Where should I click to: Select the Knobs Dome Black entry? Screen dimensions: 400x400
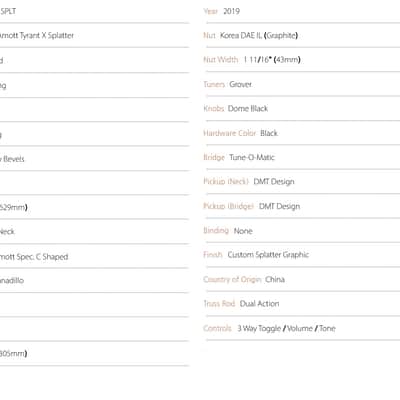click(x=236, y=108)
